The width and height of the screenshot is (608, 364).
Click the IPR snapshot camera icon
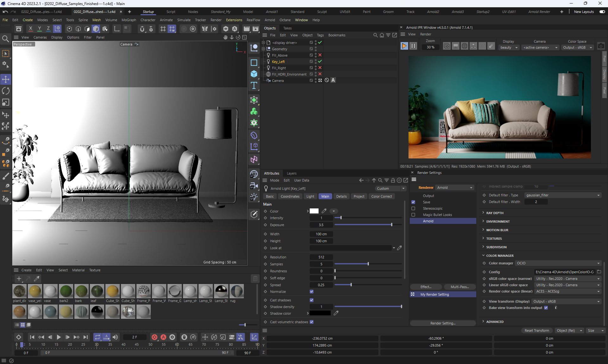point(601,46)
